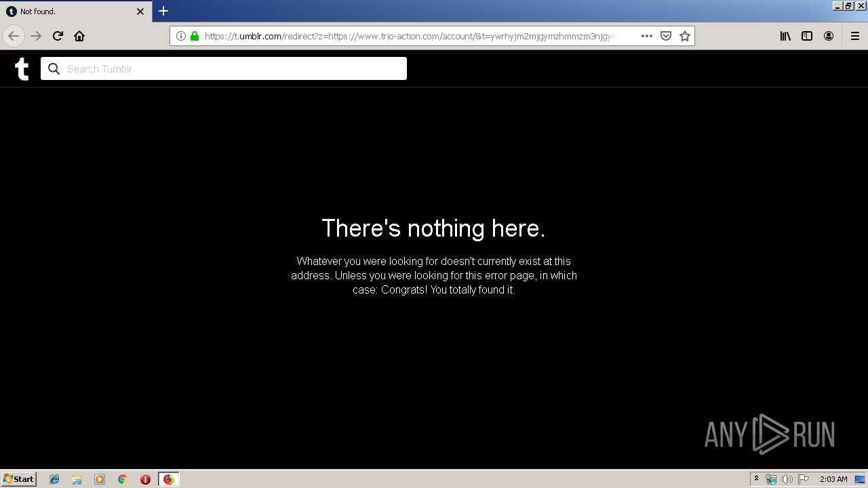
Task: Open the Firefox hamburger menu
Action: (x=855, y=36)
